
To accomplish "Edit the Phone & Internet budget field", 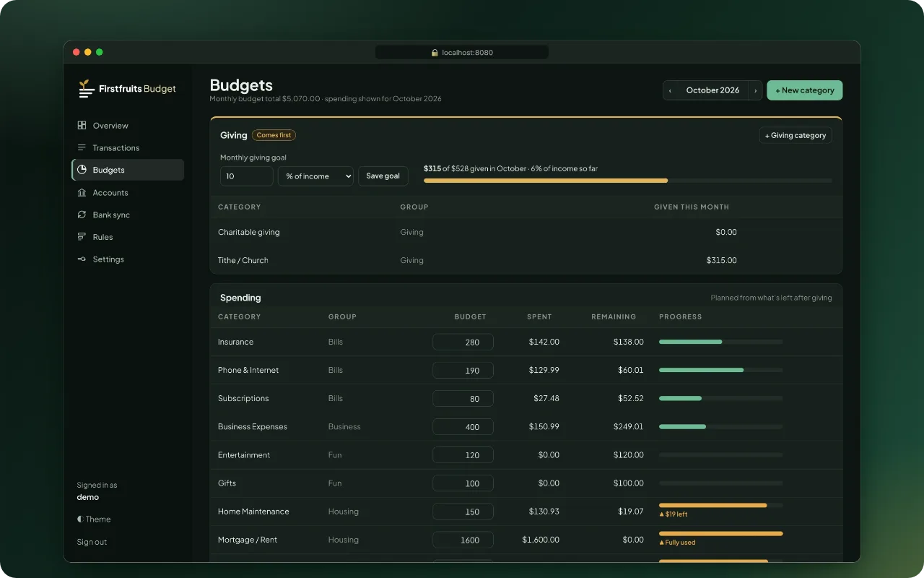I will click(463, 370).
